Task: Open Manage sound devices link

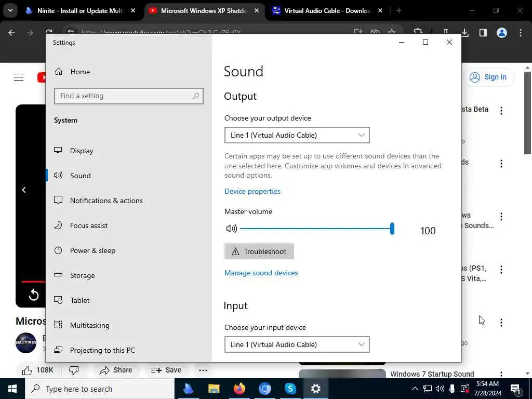Action: coord(261,273)
